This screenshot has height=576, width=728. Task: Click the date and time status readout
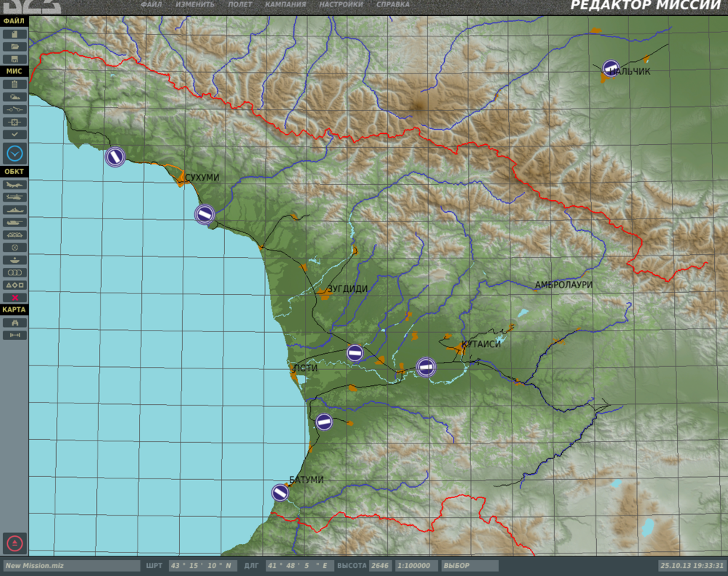692,565
